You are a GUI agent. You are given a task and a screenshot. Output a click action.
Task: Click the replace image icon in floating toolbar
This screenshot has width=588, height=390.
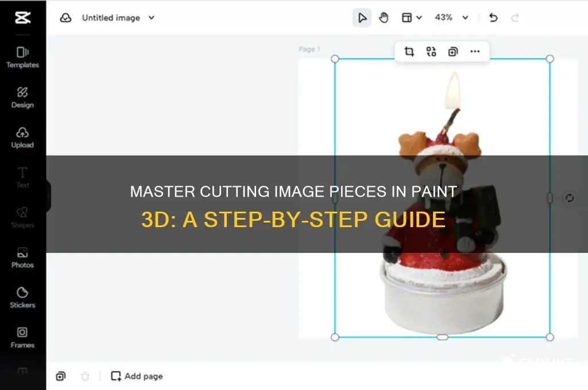[431, 51]
